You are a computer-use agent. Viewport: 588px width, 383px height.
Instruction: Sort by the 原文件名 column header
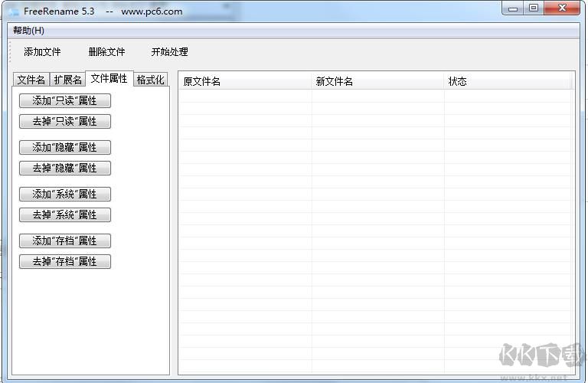(x=245, y=81)
